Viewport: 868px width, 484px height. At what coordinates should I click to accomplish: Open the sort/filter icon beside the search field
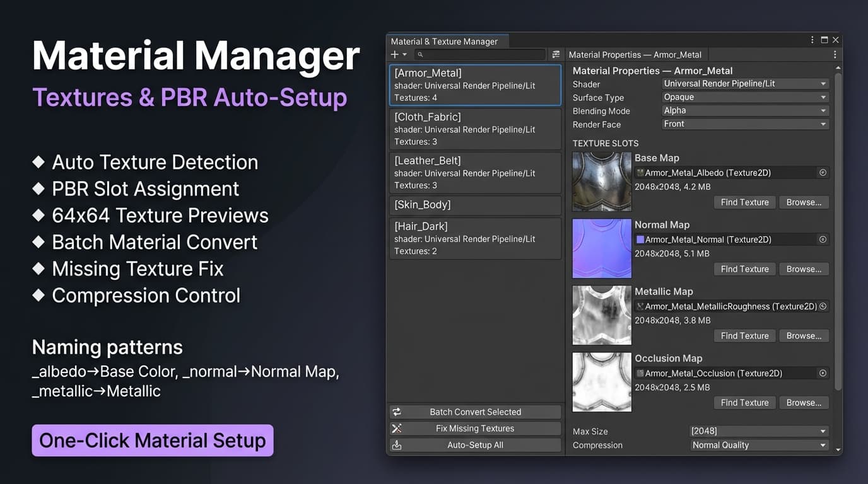click(x=556, y=54)
